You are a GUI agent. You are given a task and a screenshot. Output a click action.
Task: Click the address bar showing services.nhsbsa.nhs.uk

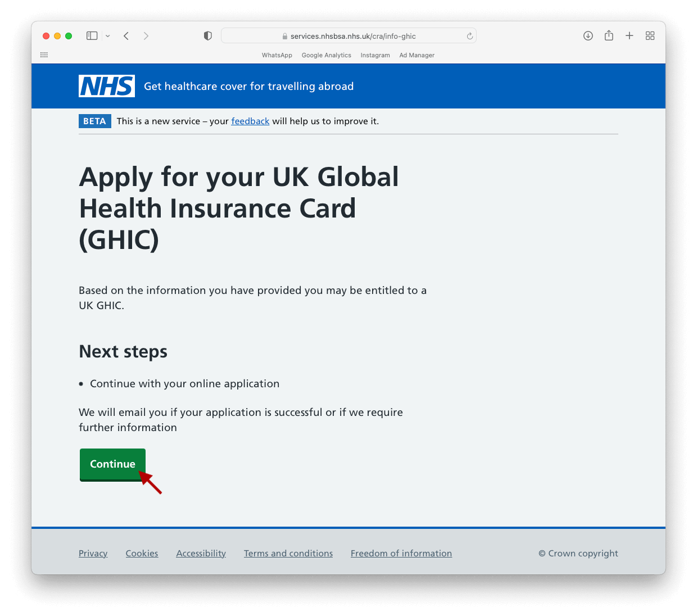coord(348,36)
